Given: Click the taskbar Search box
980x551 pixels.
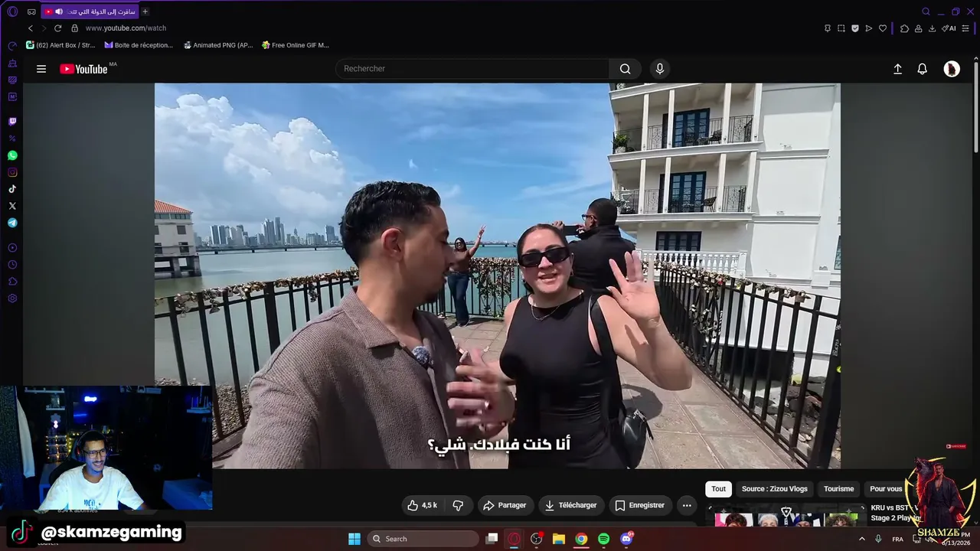Looking at the screenshot, I should coord(423,539).
